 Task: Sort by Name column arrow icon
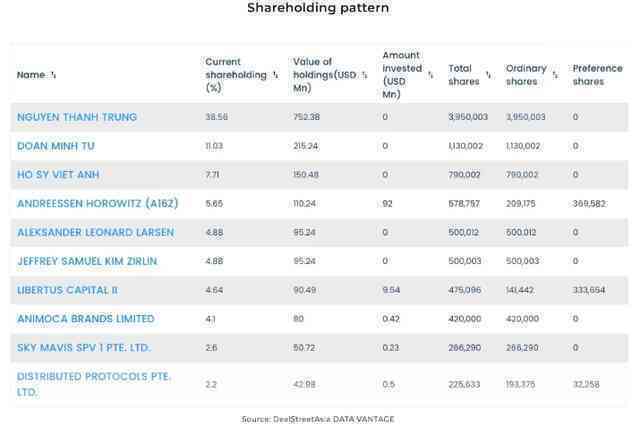[x=53, y=75]
